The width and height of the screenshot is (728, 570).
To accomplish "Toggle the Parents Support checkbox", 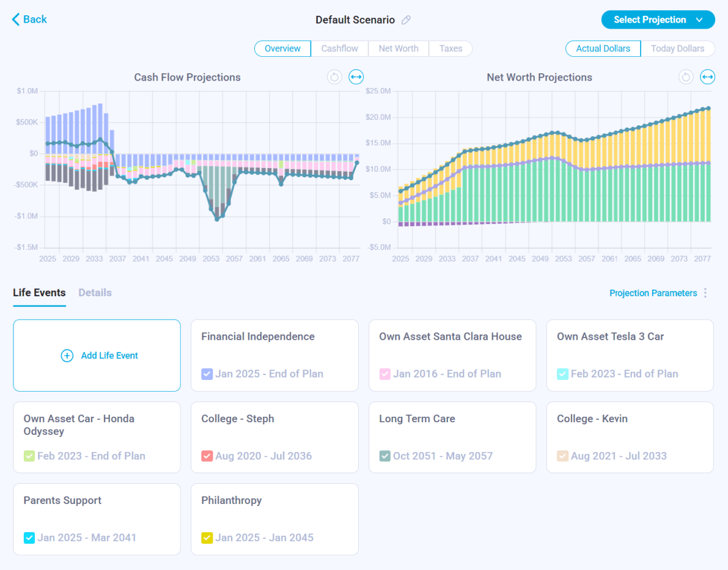I will pos(29,538).
